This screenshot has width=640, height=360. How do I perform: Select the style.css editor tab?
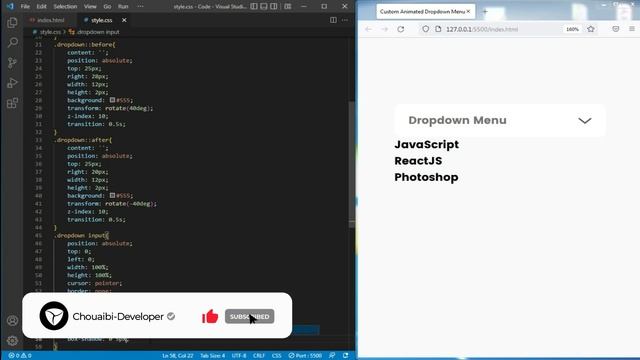(101, 20)
